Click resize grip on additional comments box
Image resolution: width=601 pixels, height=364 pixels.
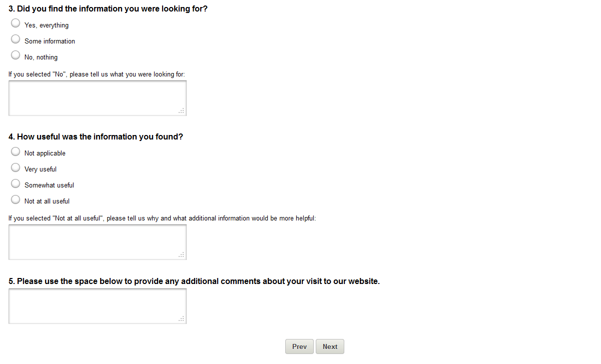tap(182, 319)
